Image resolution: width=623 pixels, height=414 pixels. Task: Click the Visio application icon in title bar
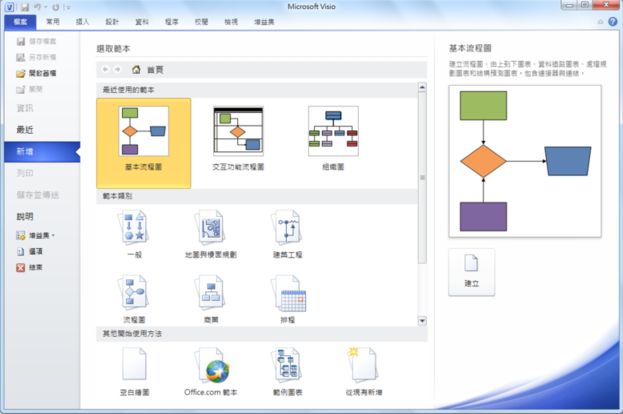(10, 7)
